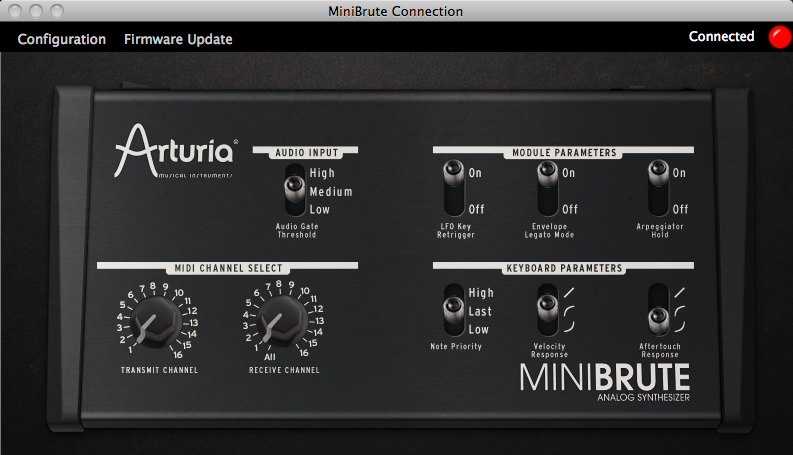Click the Audio Input section header
Viewport: 793px width, 455px height.
click(305, 152)
